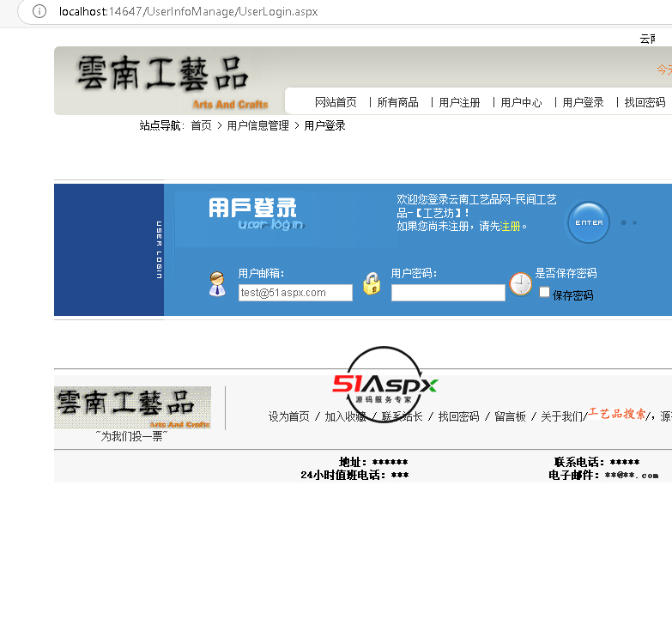This screenshot has height=619, width=672.
Task: Click the yellow 注册 link in welcome text
Action: (x=511, y=227)
